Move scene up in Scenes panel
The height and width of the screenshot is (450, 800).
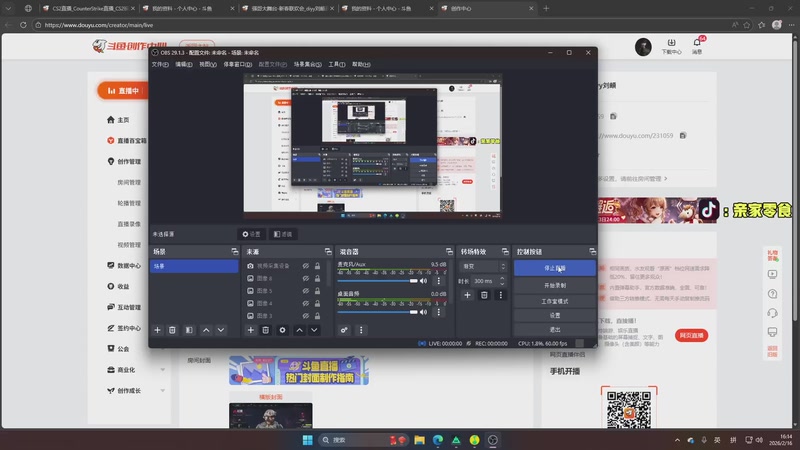(206, 330)
